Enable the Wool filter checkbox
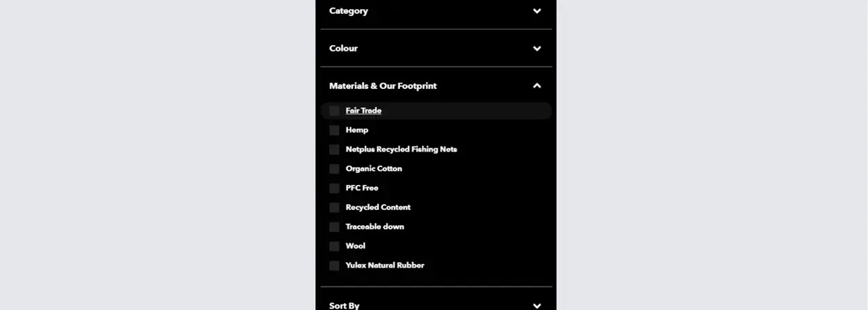 coord(334,246)
